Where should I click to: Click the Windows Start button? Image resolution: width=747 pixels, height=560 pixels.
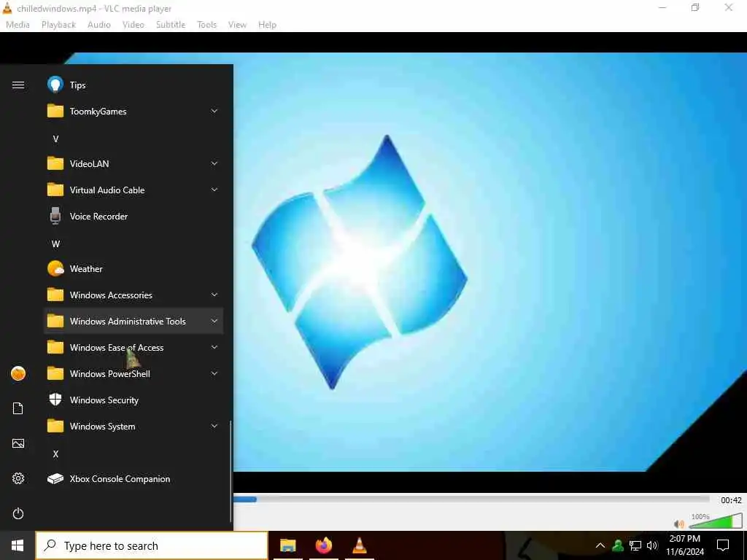coord(18,545)
